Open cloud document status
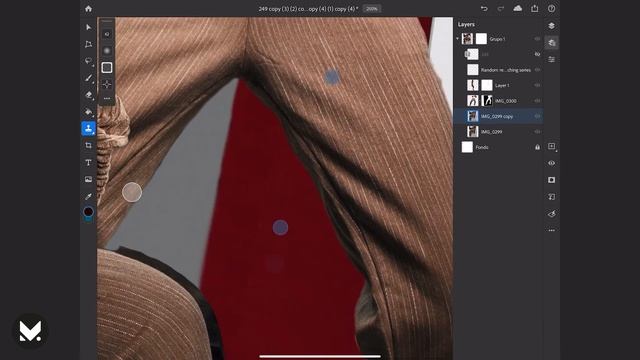The width and height of the screenshot is (640, 360). 518,9
